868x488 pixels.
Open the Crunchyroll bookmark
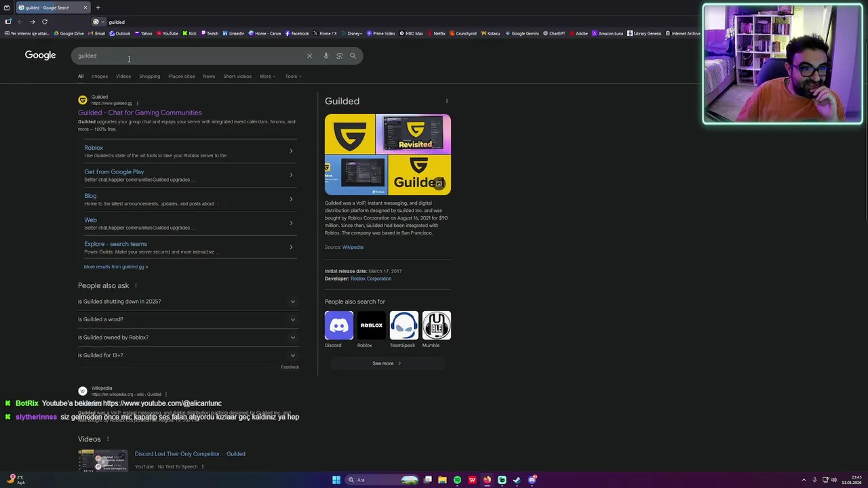tap(462, 33)
